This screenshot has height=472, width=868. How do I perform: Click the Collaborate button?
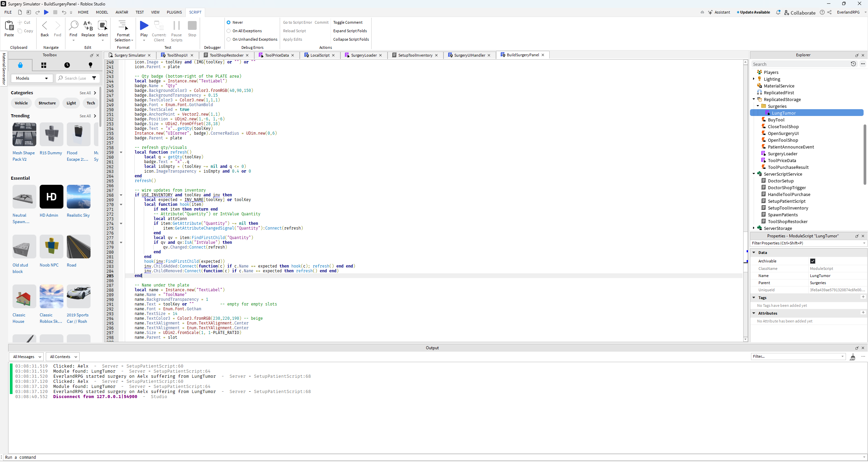coord(800,13)
